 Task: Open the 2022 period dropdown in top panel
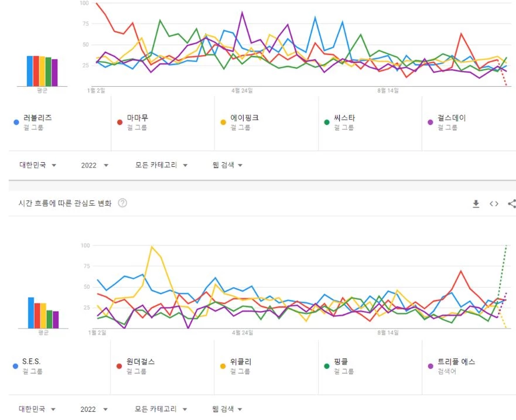95,165
